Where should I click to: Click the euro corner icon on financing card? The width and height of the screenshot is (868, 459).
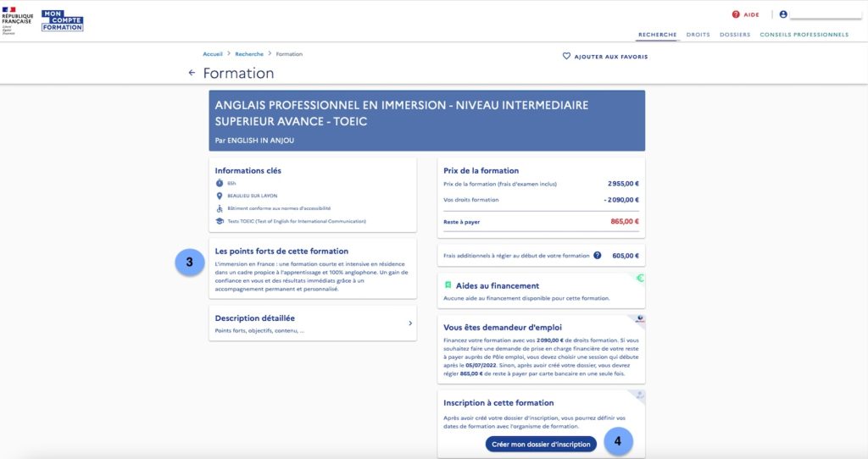coord(641,278)
